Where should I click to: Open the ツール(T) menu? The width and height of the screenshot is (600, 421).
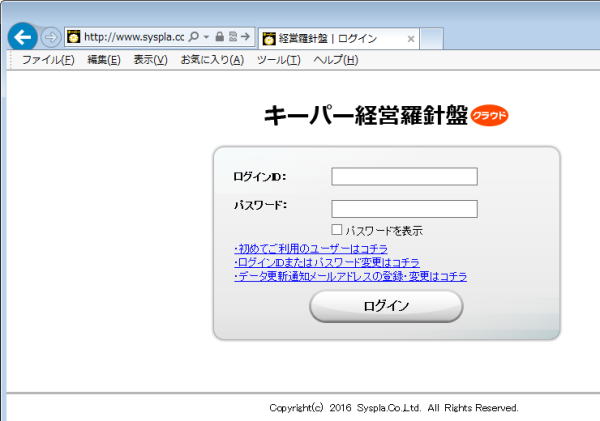pyautogui.click(x=279, y=60)
